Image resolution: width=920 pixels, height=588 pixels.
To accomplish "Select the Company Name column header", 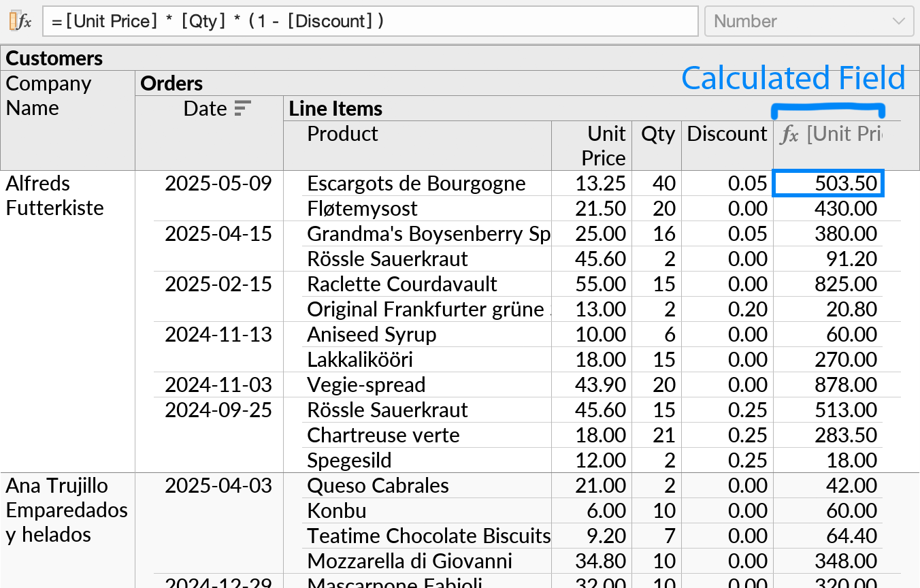I will point(48,95).
